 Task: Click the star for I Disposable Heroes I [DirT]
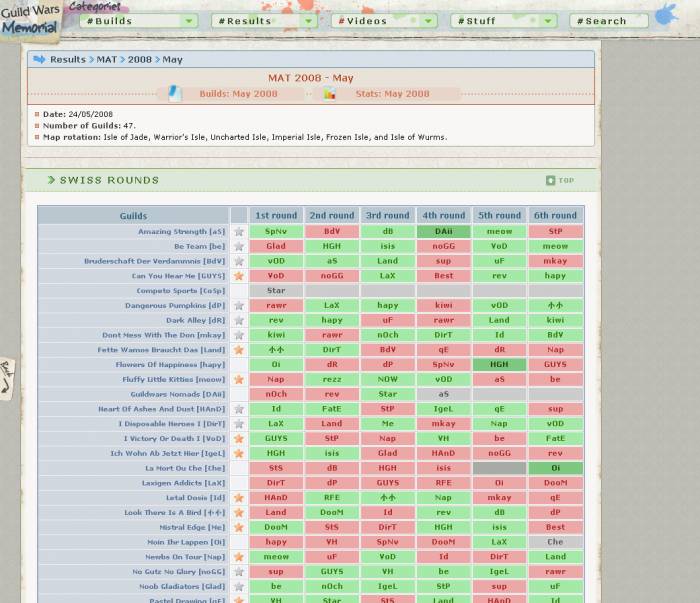click(x=239, y=424)
